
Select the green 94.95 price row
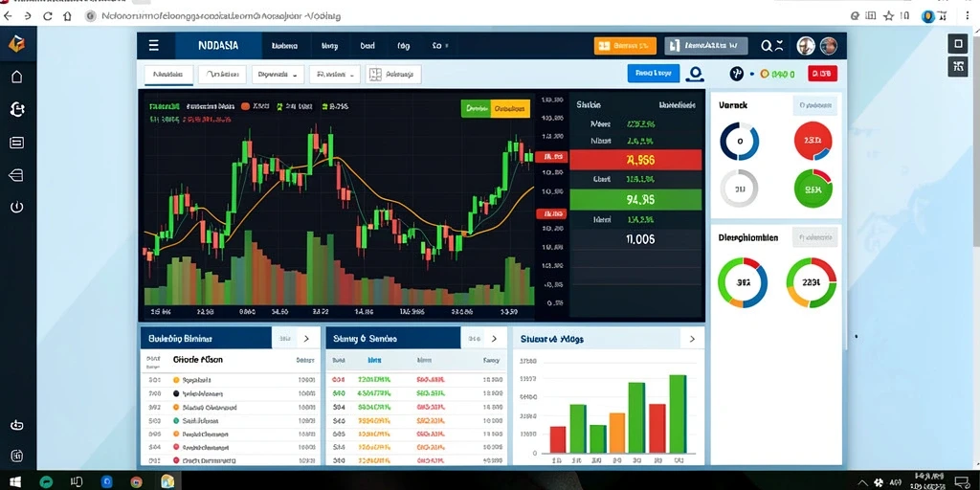(x=635, y=199)
